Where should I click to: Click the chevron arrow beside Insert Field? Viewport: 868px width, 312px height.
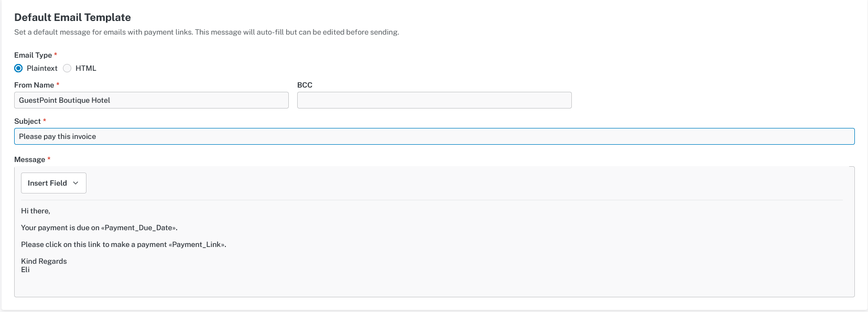click(75, 183)
